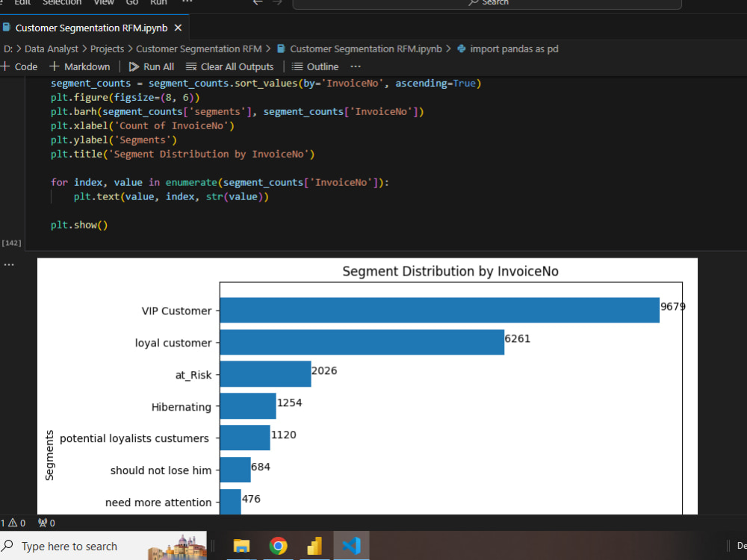This screenshot has width=747, height=560.
Task: Click the VIP Customer bar in chart
Action: pos(440,310)
